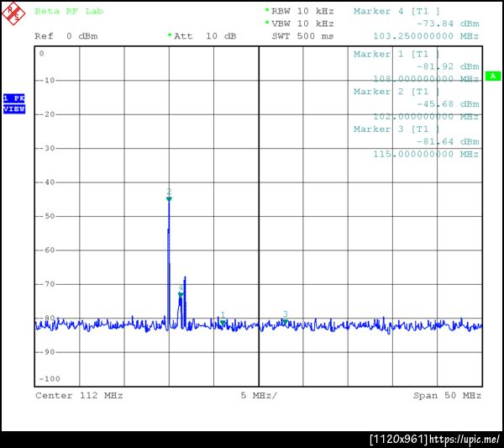Click the 'Marker 1 [T1 ]' label
Viewport: 504px width, 448px height.
[x=396, y=54]
